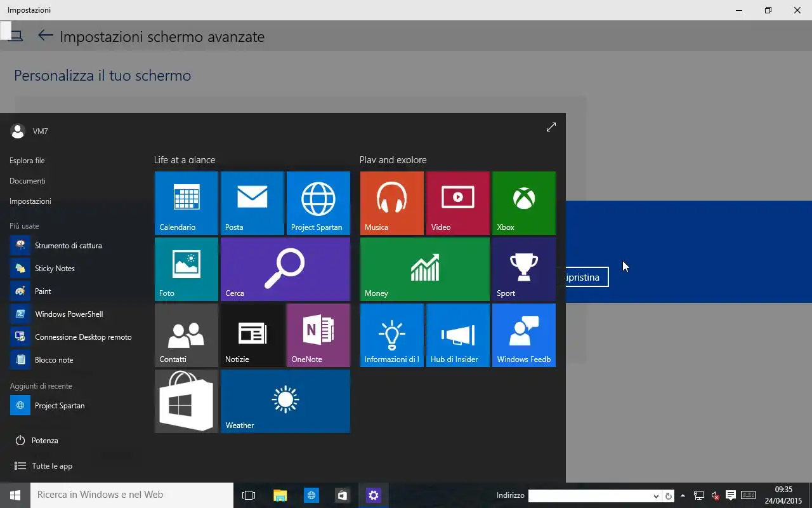Open the Contatti tile
812x508 pixels.
(186, 335)
